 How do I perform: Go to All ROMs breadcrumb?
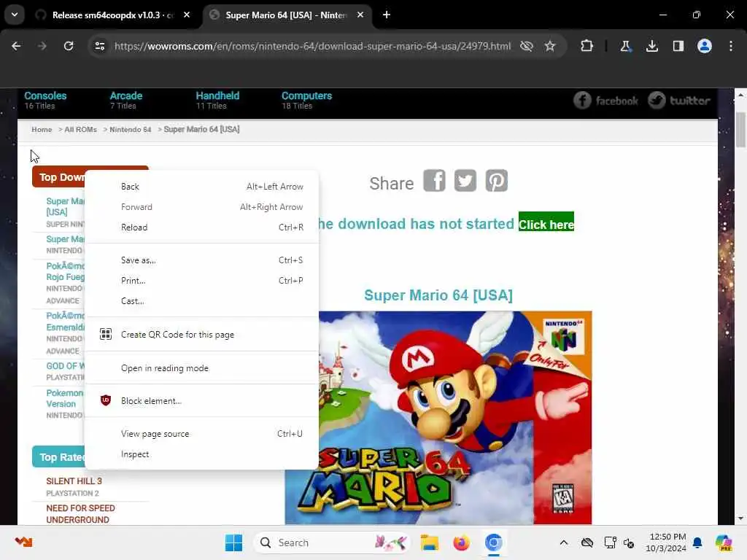[80, 130]
